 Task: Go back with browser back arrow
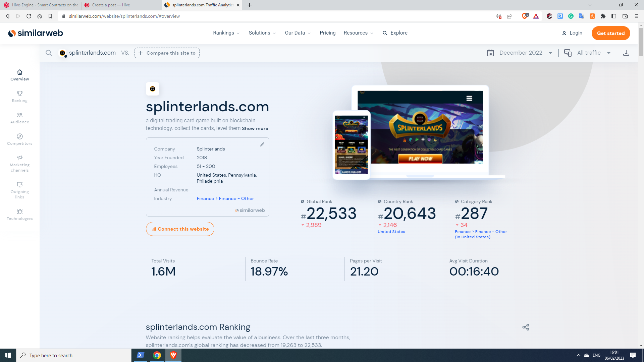click(7, 16)
